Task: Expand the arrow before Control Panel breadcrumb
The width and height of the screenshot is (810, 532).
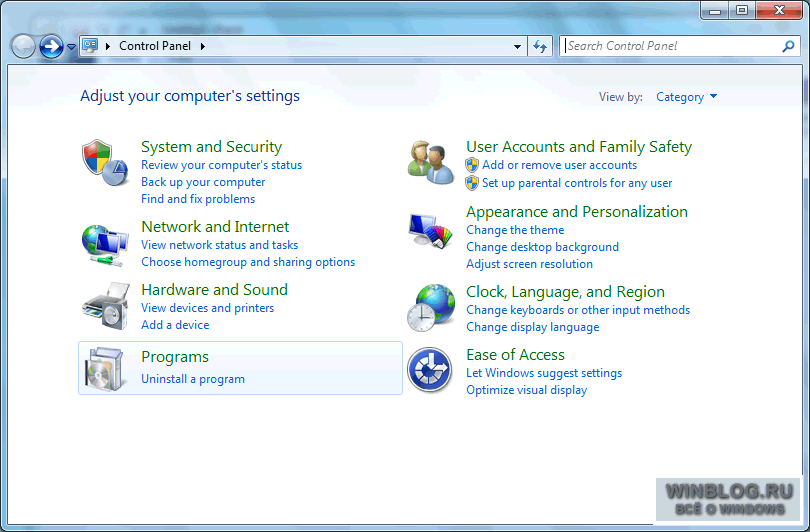Action: point(107,46)
